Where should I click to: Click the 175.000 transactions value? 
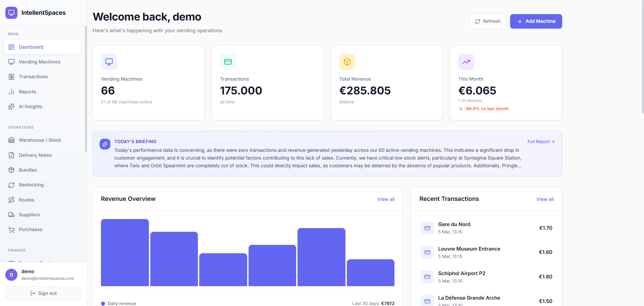coord(241,90)
